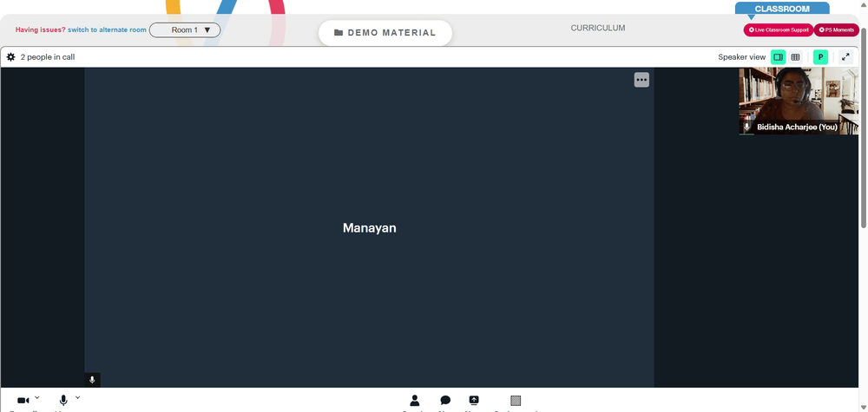Open the CURRICULUM tab
Screen dimensions: 868x412
pyautogui.click(x=598, y=28)
